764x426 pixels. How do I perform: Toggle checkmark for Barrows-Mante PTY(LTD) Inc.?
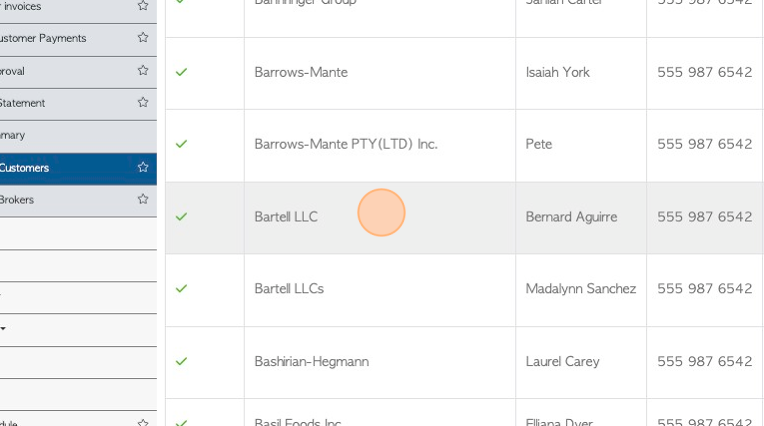[181, 144]
